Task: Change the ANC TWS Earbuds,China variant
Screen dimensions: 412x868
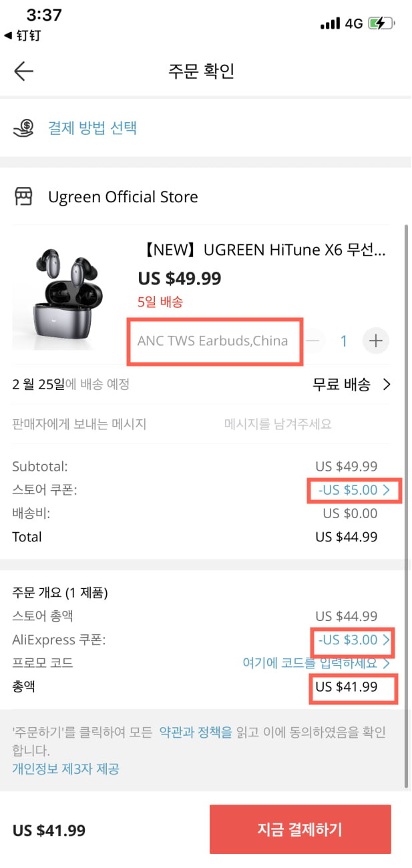Action: pos(212,341)
